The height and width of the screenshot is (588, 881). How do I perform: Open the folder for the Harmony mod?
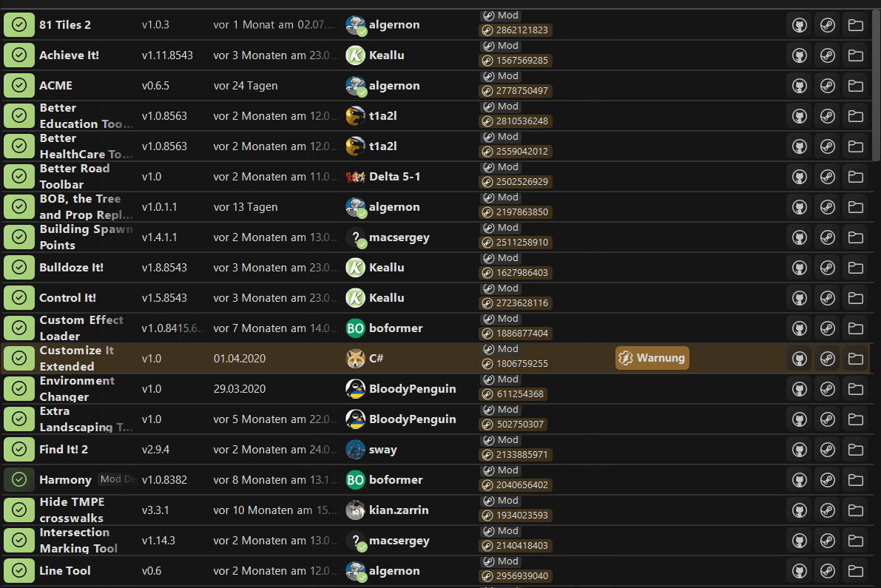pos(856,479)
